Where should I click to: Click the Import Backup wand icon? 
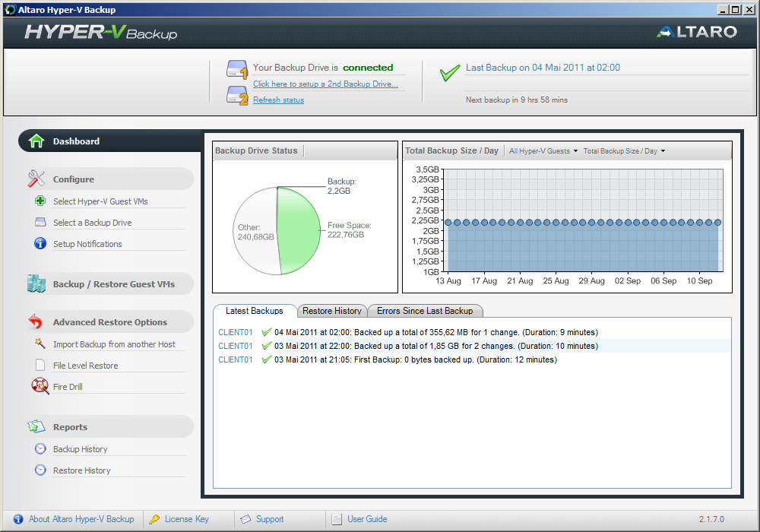tap(40, 344)
